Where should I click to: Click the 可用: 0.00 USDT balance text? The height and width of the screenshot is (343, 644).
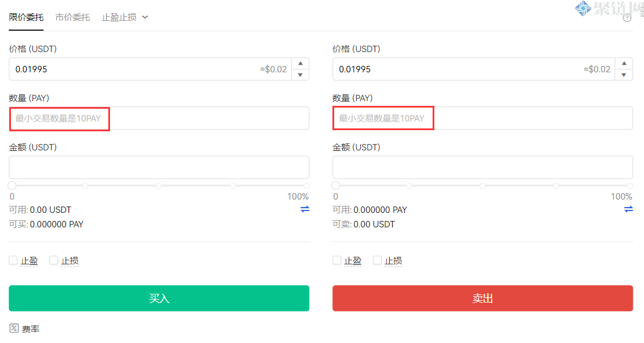pos(41,209)
